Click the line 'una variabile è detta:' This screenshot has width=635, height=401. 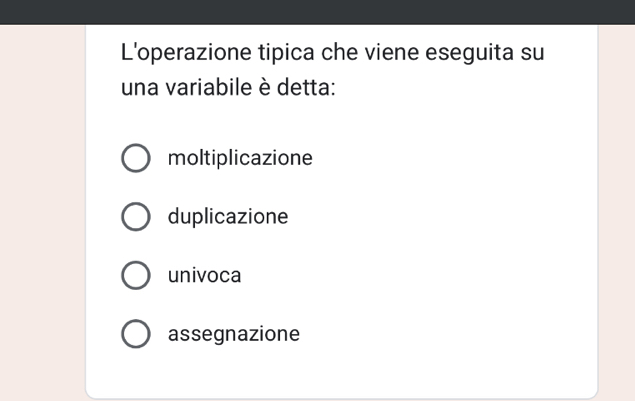click(x=228, y=88)
